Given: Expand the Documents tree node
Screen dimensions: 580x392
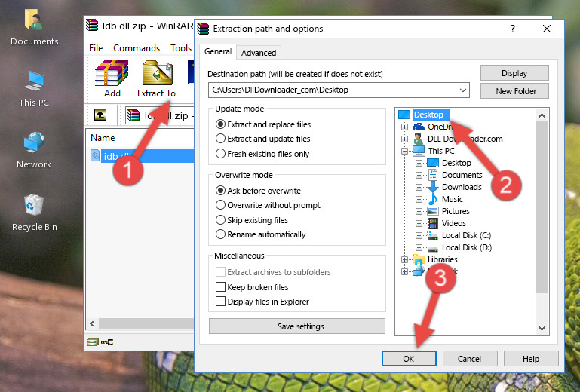Looking at the screenshot, I should (x=419, y=176).
